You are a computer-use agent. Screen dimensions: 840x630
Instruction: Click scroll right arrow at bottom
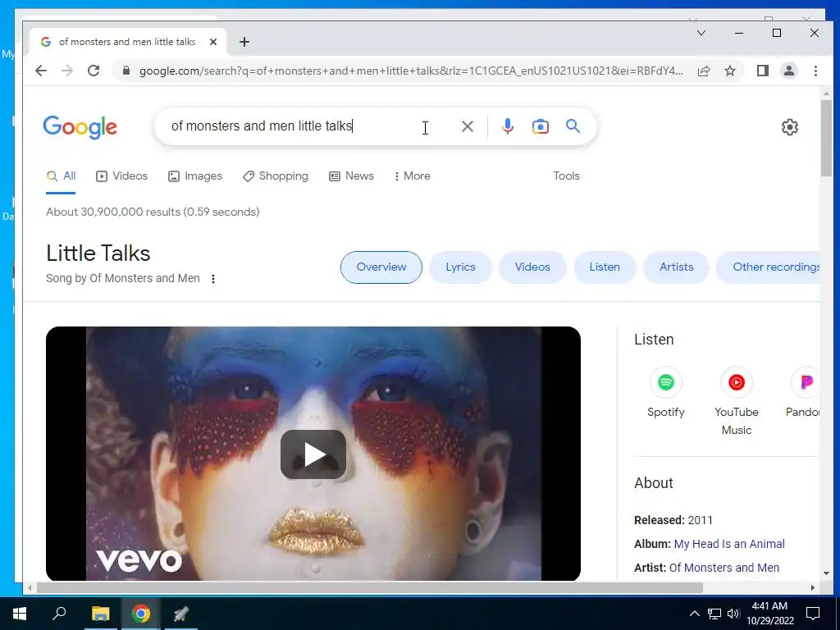(x=813, y=587)
